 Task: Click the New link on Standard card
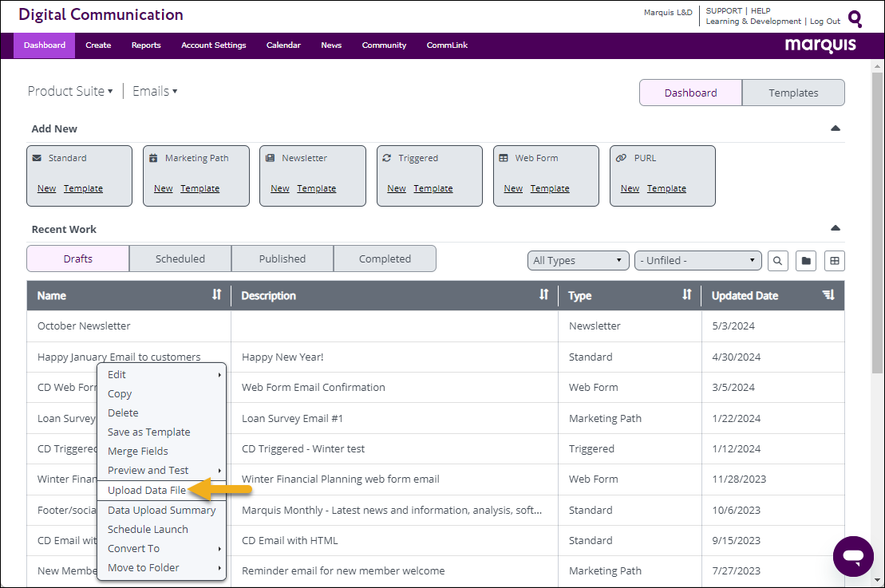(47, 188)
